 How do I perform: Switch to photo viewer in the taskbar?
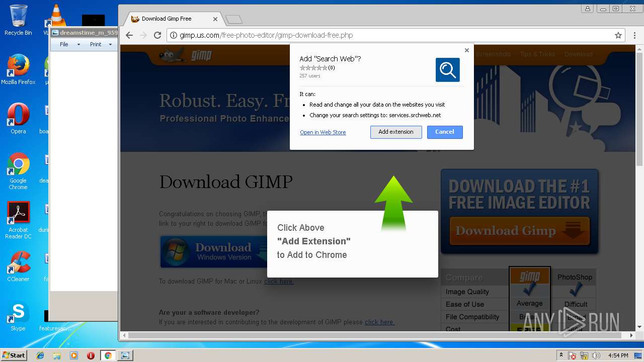[125, 355]
